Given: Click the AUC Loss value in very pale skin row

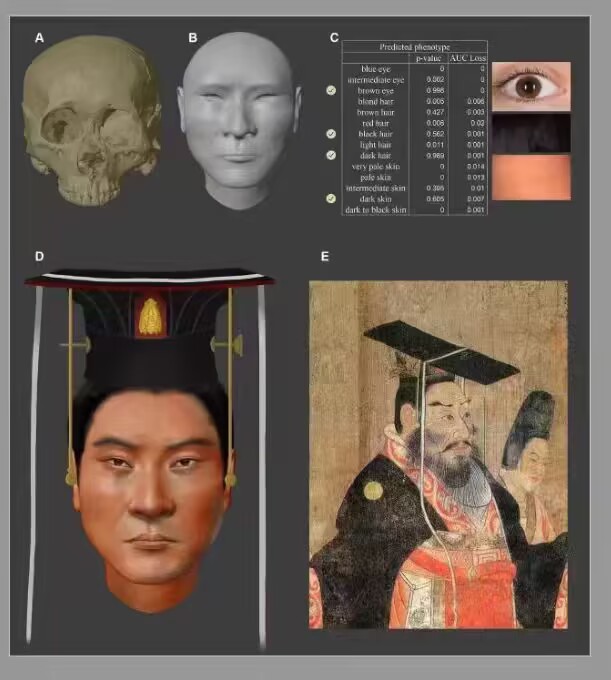Looking at the screenshot, I should 476,166.
